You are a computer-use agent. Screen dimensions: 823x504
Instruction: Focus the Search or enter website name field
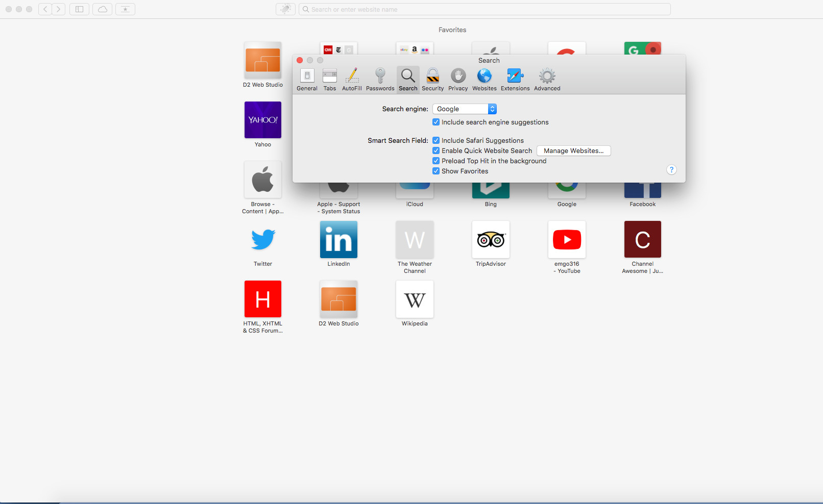coord(485,9)
